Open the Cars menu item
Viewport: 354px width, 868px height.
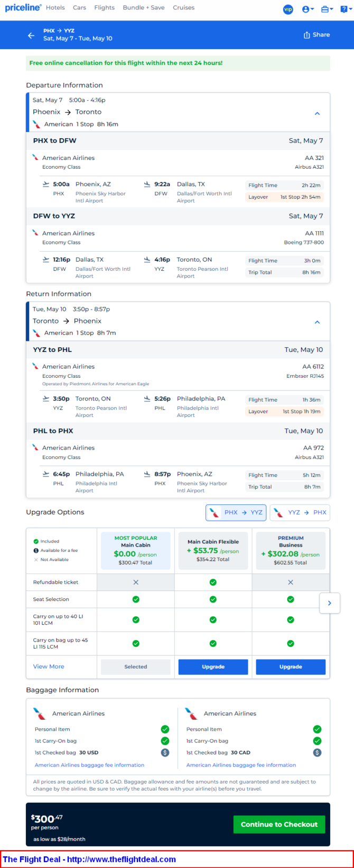[x=79, y=7]
